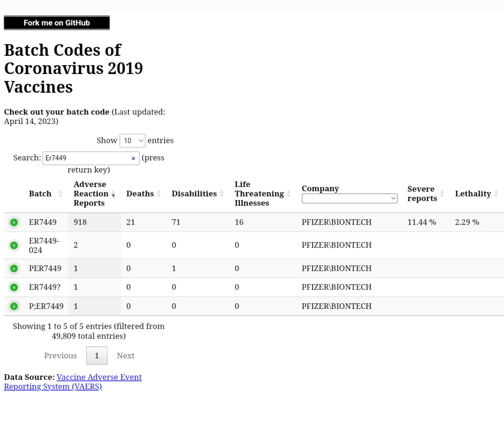Open the Vaccine Adverse Event Reporting System link
Screen dimensions: 504x423
click(x=73, y=382)
